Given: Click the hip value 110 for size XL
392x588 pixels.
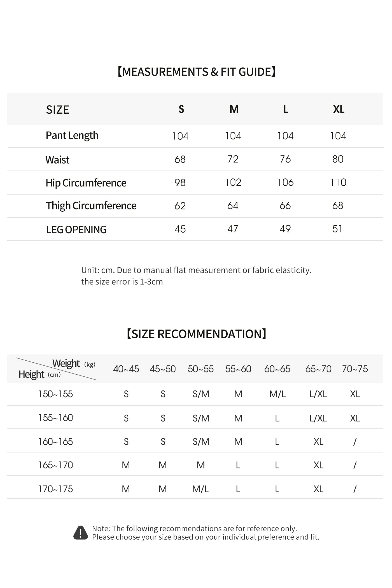Looking at the screenshot, I should pos(338,183).
